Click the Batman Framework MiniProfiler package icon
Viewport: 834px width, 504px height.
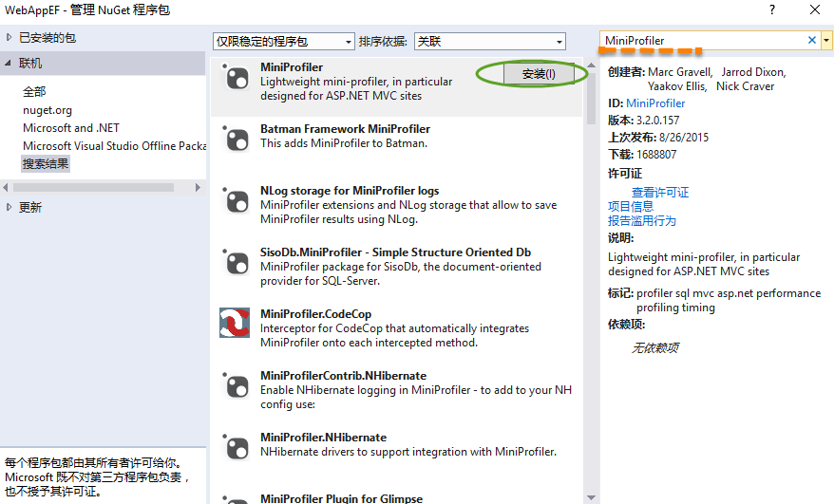235,140
